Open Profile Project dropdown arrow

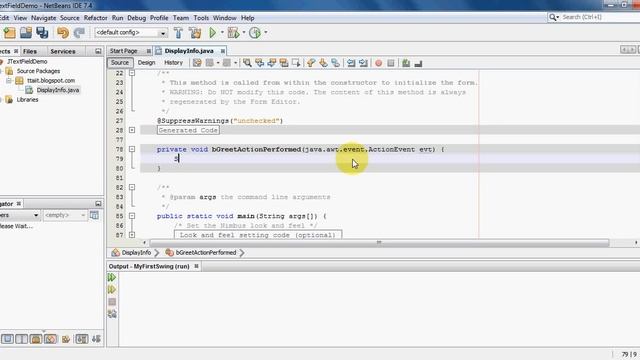[x=266, y=33]
